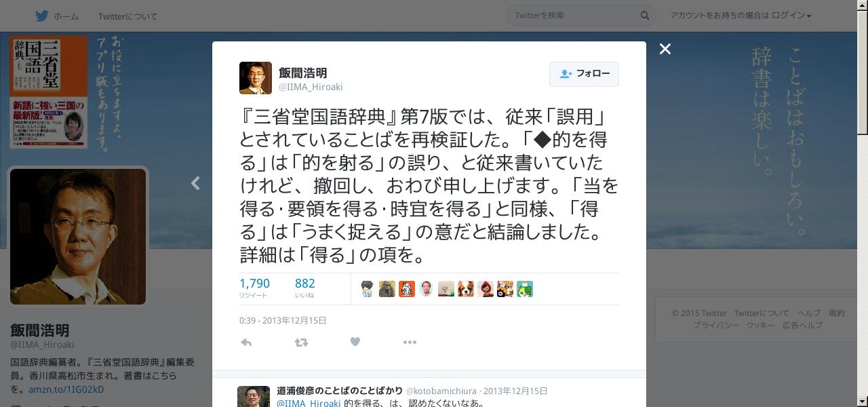
Task: Retweet this tweet by 飯間浩明
Action: coord(301,343)
